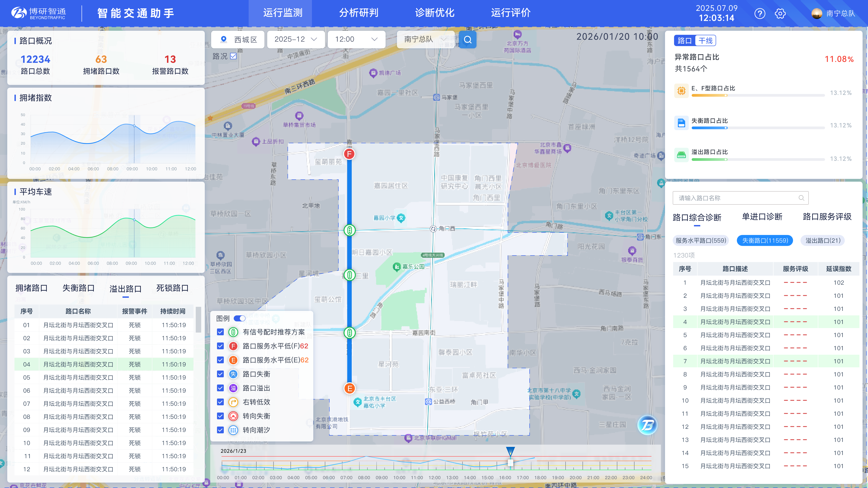Click the 持续时间 column header
The height and width of the screenshot is (488, 868).
coord(172,312)
